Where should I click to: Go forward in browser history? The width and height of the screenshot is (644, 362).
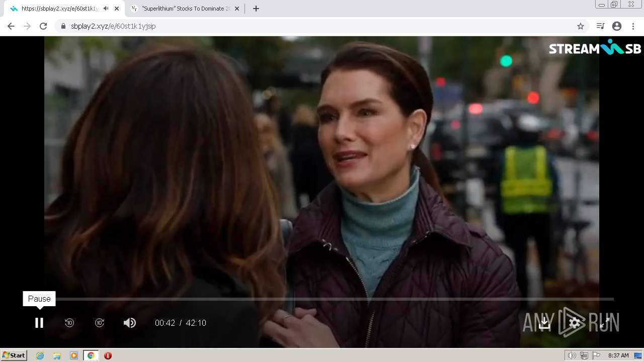point(27,26)
